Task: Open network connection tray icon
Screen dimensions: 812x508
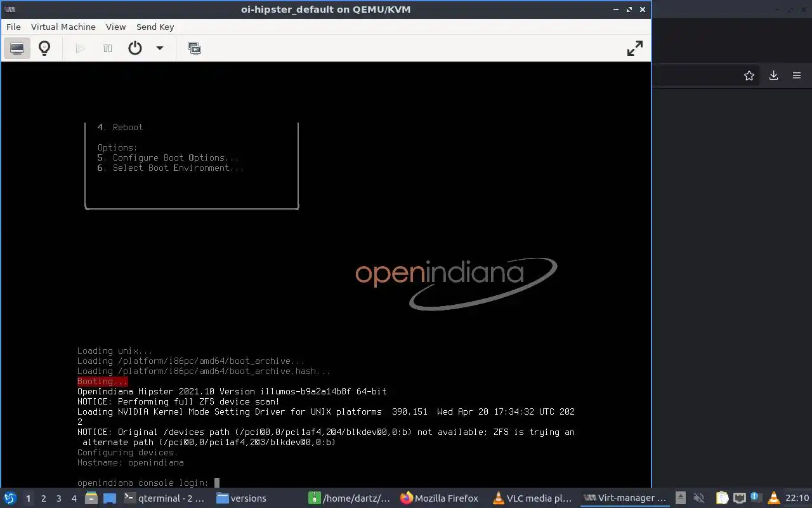Action: 739,498
